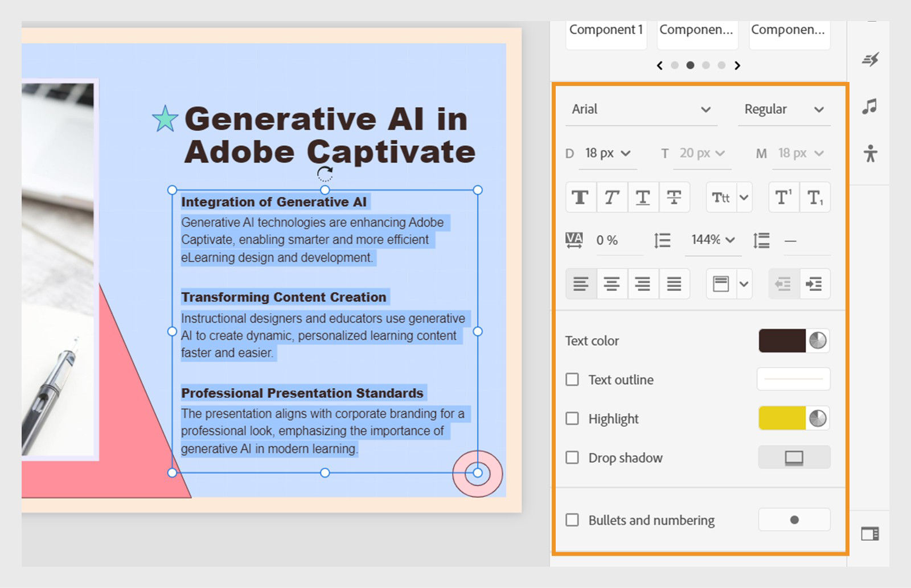Open the Regular font style dropdown
Viewport: 911px width, 588px height.
pos(784,109)
